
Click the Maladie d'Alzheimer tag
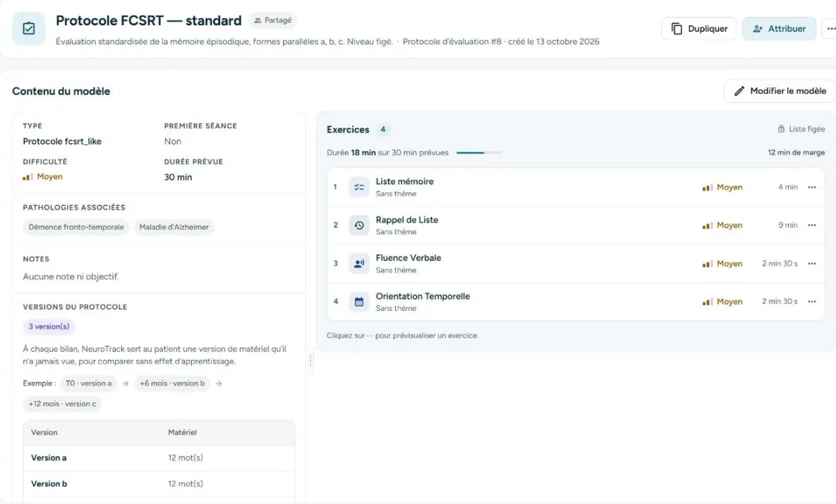pos(174,227)
